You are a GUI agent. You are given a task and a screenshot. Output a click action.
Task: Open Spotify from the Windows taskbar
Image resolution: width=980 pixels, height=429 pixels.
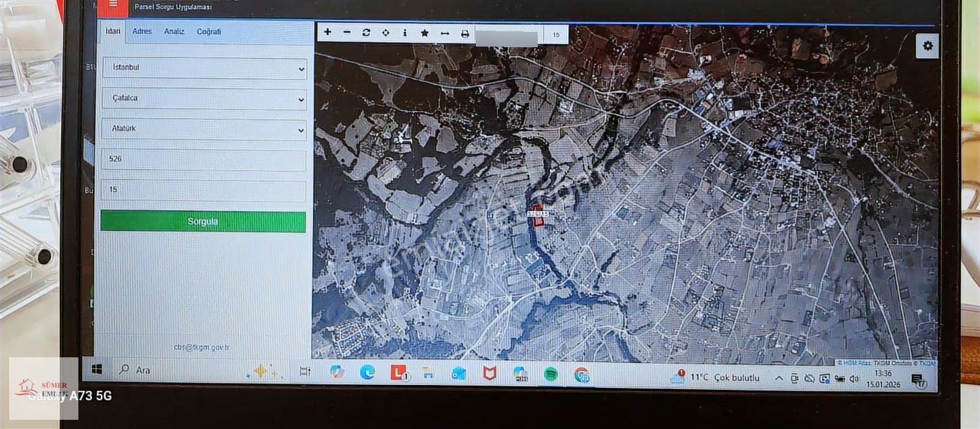551,373
